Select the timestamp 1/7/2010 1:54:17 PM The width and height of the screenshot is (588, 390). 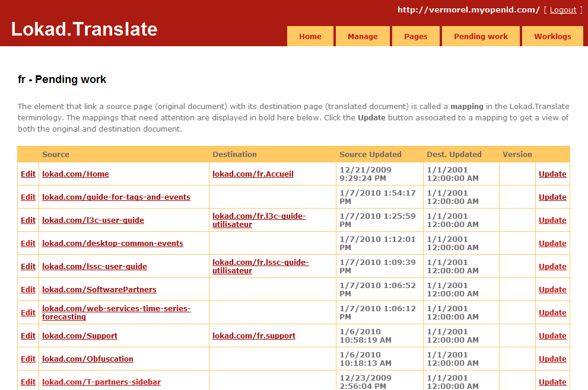377,197
